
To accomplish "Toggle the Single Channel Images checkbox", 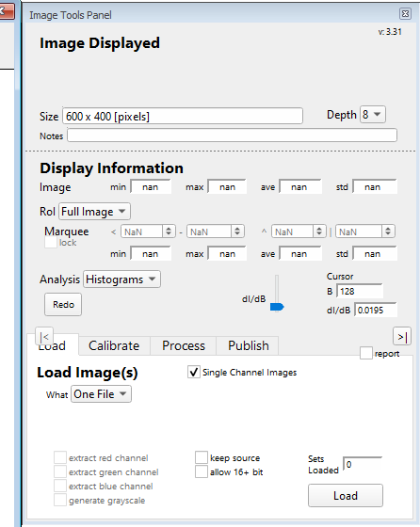I will tap(194, 372).
